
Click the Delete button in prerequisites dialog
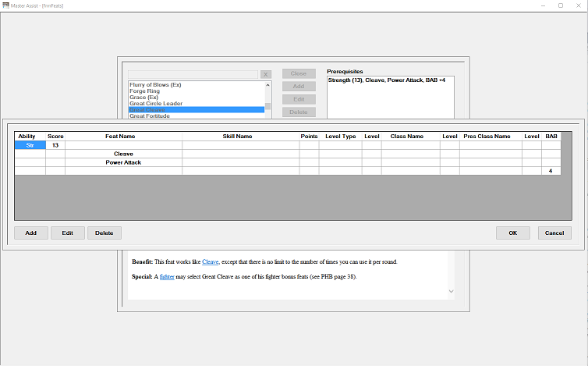pyautogui.click(x=104, y=233)
